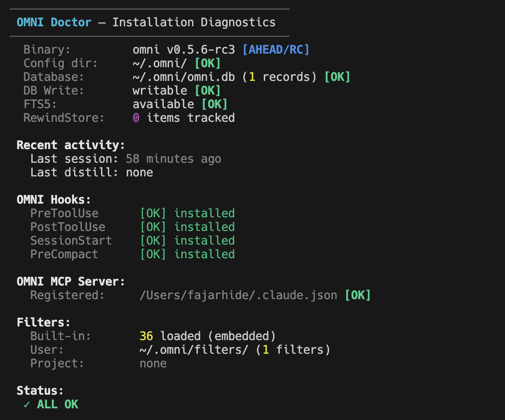This screenshot has height=420, width=505.
Task: Click the '(1 filters)' text
Action: [x=293, y=350]
